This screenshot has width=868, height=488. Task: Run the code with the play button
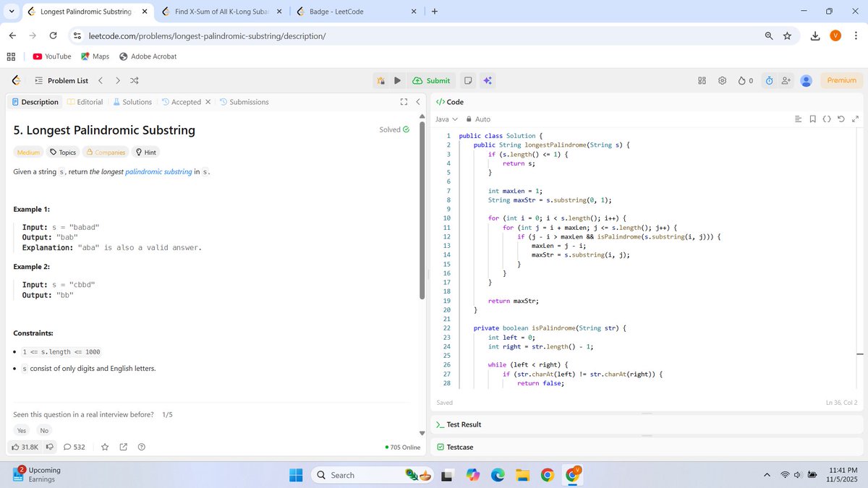[x=397, y=80]
